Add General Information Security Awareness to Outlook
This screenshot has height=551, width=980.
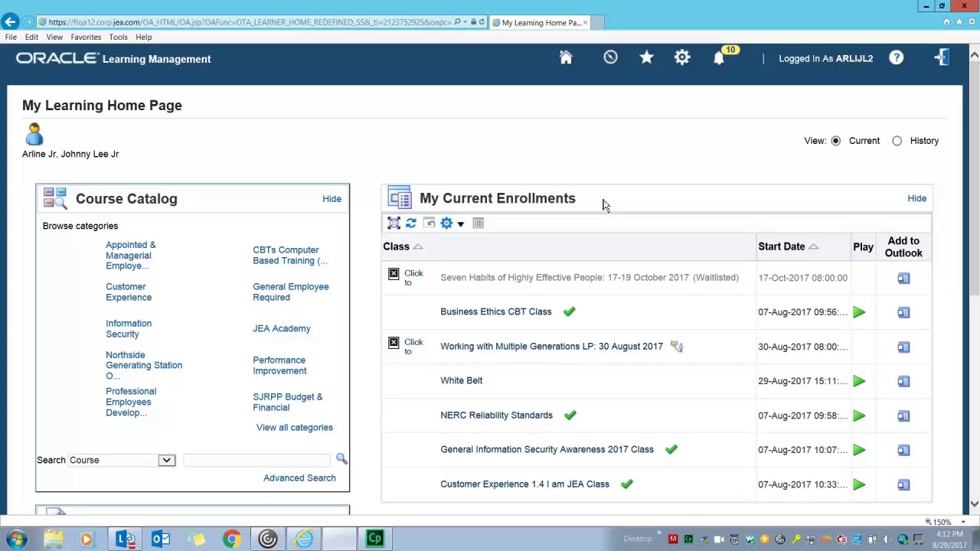(903, 450)
